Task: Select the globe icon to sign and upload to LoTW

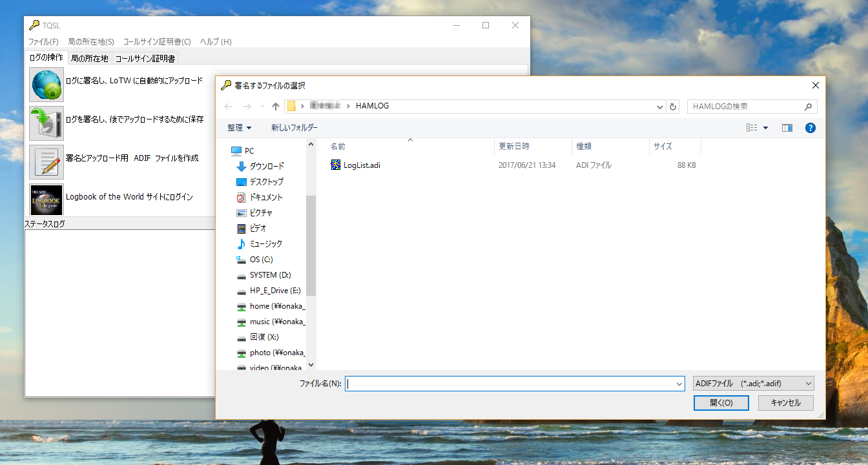Action: coord(46,84)
